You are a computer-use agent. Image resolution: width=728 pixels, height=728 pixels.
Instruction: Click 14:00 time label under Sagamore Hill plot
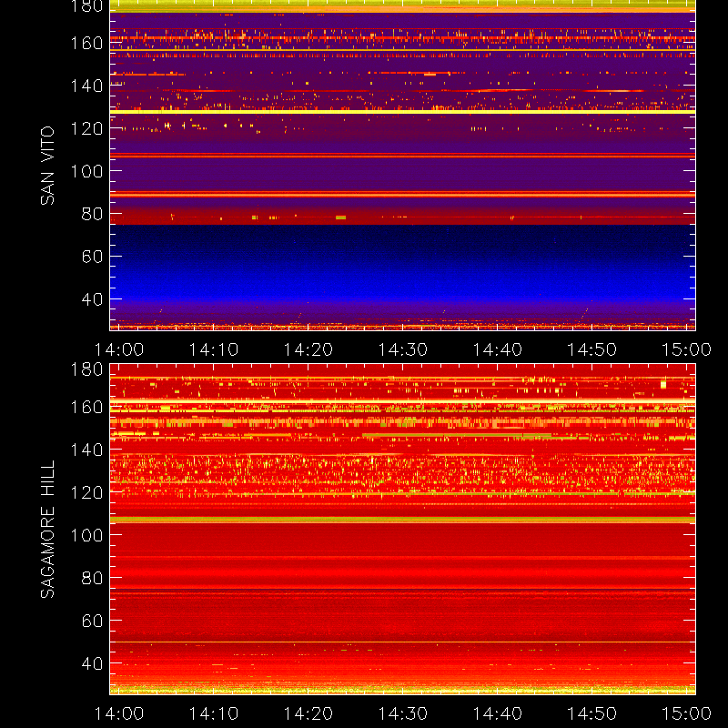(x=119, y=713)
